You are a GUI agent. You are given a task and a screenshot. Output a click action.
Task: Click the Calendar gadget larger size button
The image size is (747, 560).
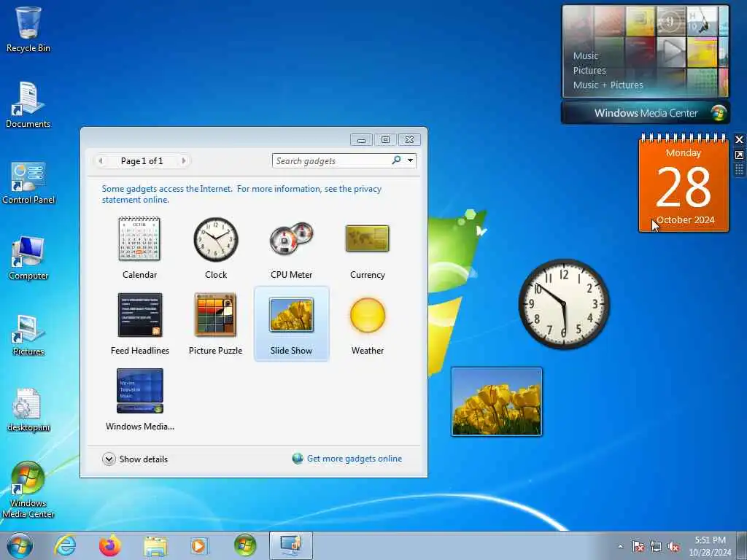coord(740,155)
